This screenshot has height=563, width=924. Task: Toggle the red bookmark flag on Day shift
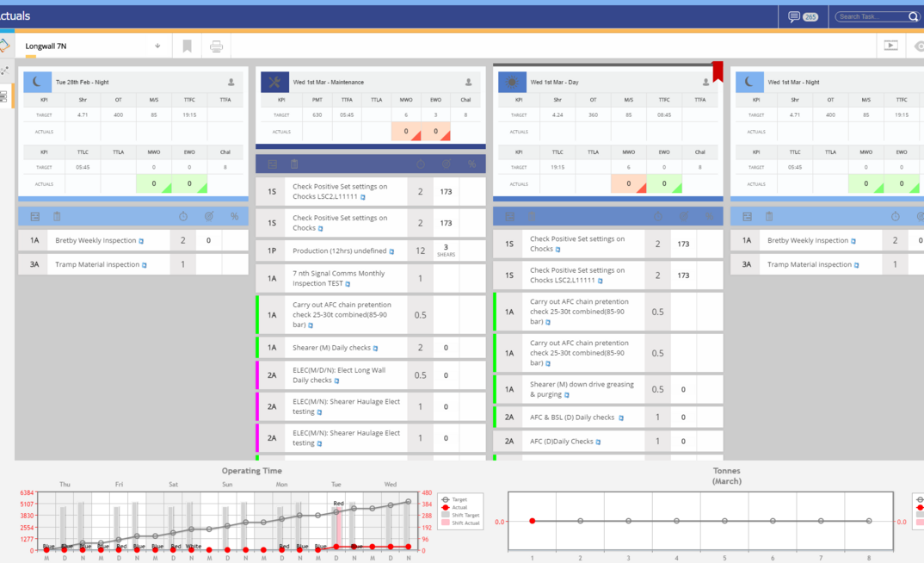pyautogui.click(x=717, y=71)
